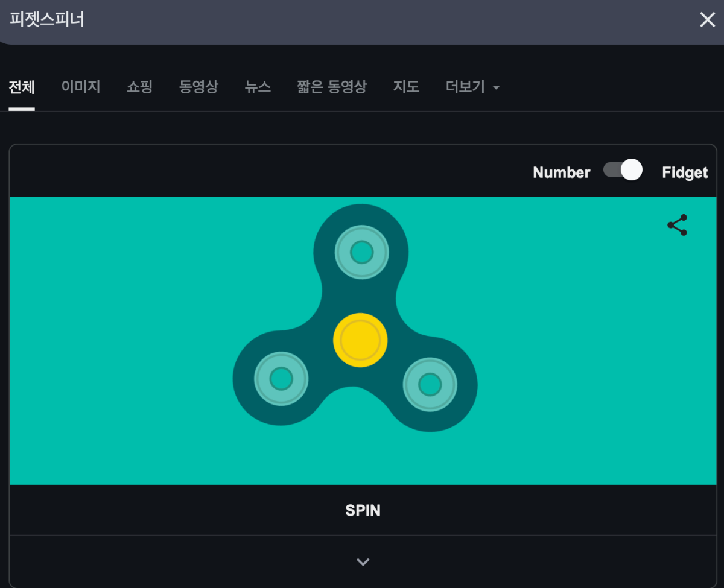Go to the 동영상 tab
The width and height of the screenshot is (724, 588).
pyautogui.click(x=198, y=87)
